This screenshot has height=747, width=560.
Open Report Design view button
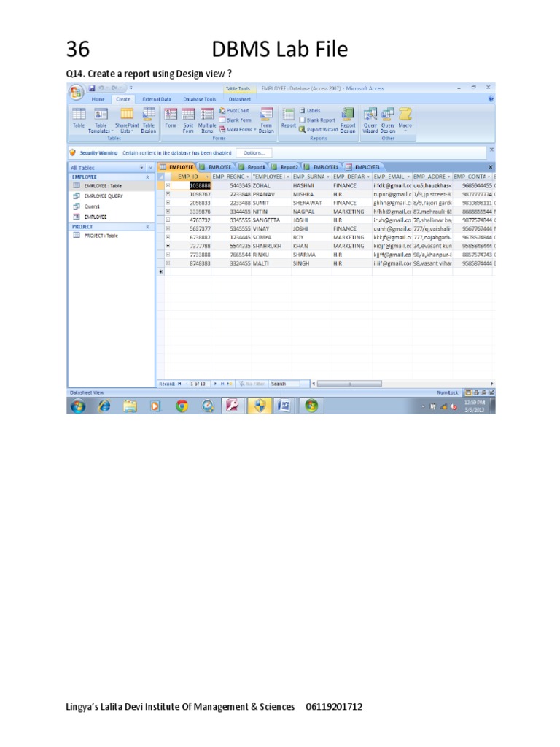click(x=348, y=120)
